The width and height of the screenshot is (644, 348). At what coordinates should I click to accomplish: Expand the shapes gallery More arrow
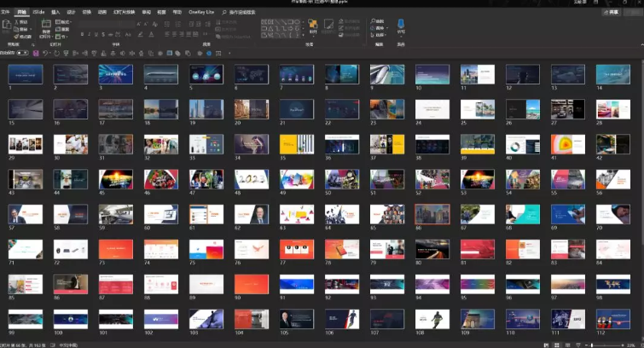304,35
